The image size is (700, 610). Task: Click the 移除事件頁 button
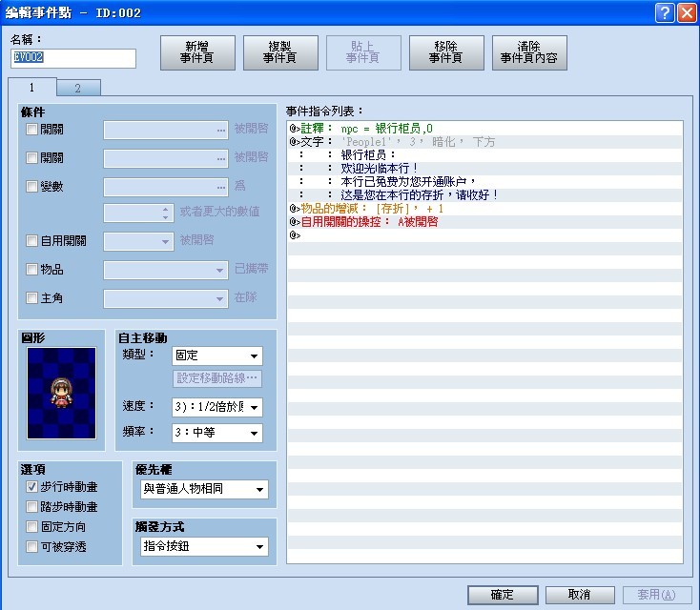click(446, 52)
